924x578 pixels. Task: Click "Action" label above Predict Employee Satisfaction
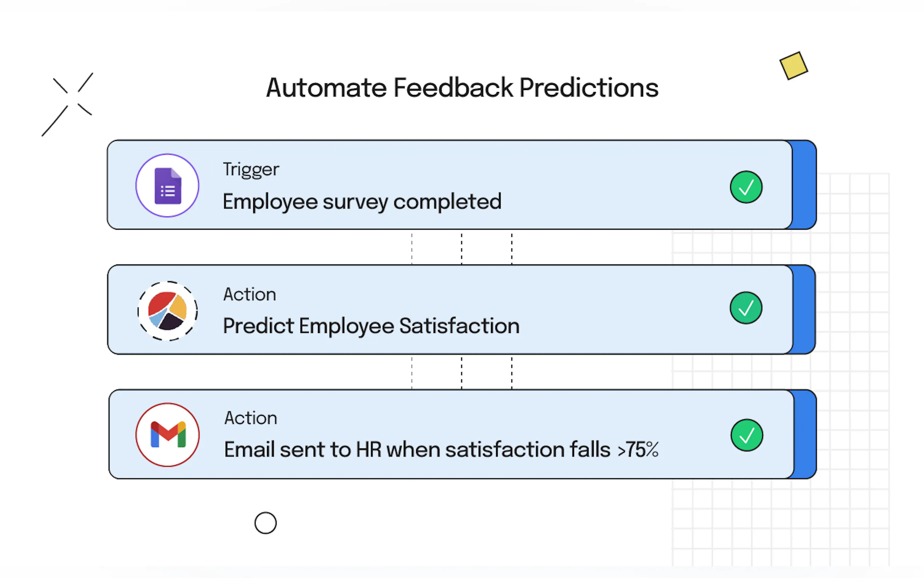(x=250, y=295)
